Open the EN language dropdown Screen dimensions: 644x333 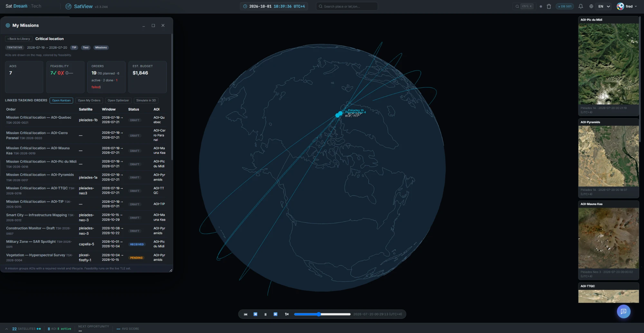click(604, 6)
